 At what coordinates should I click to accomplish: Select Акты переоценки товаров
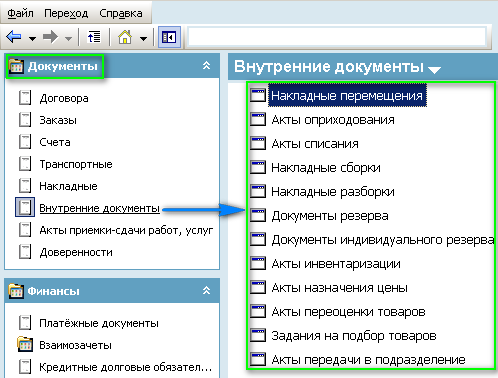pyautogui.click(x=349, y=312)
